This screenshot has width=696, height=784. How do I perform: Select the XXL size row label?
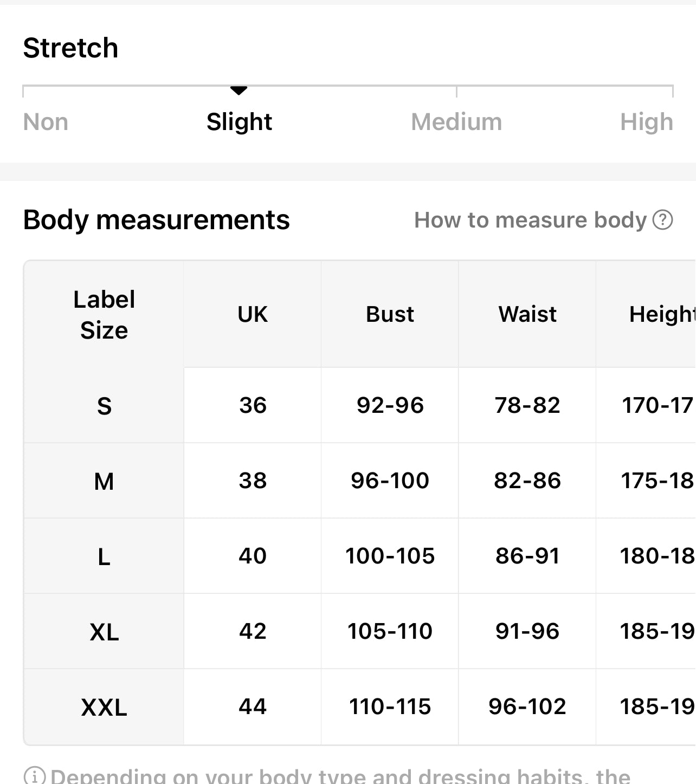pos(104,707)
